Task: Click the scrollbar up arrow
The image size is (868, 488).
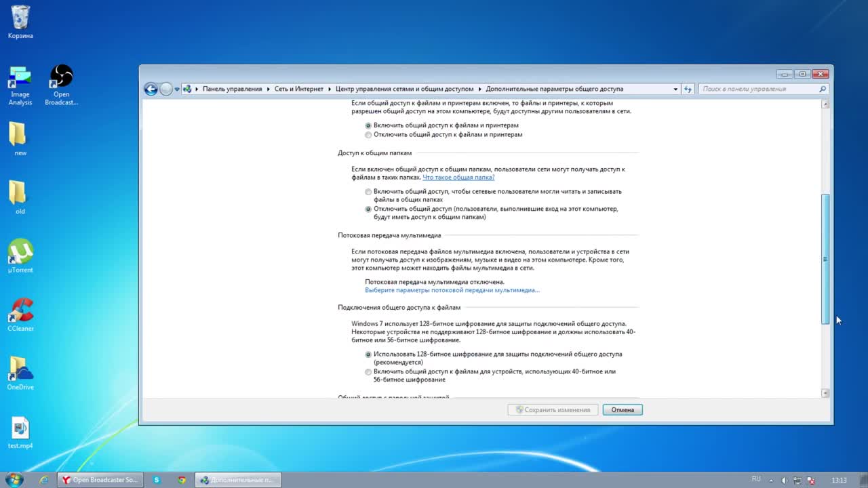Action: click(x=825, y=104)
